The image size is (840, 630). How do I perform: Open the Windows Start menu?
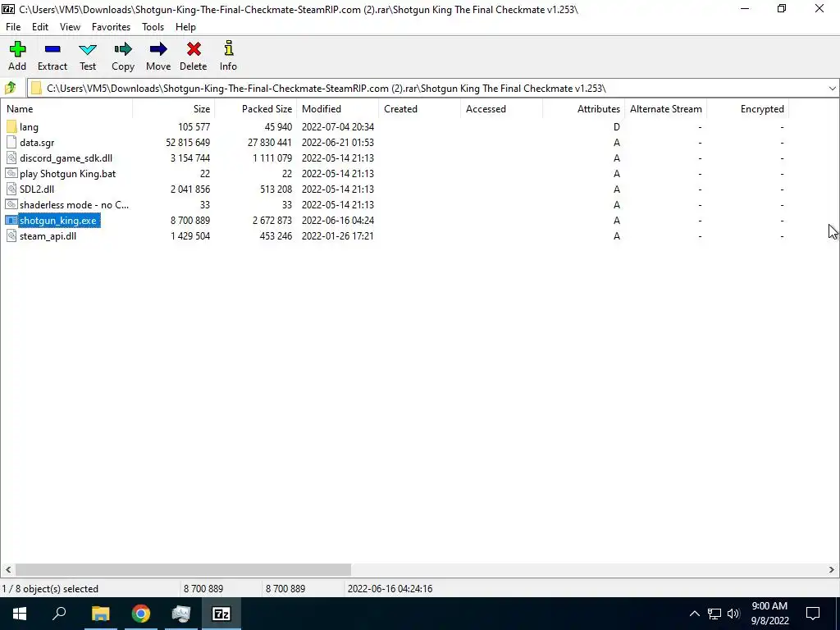[x=20, y=614]
